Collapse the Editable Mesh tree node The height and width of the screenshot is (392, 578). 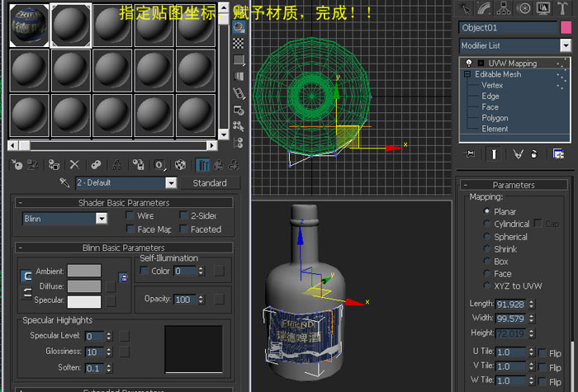point(467,74)
